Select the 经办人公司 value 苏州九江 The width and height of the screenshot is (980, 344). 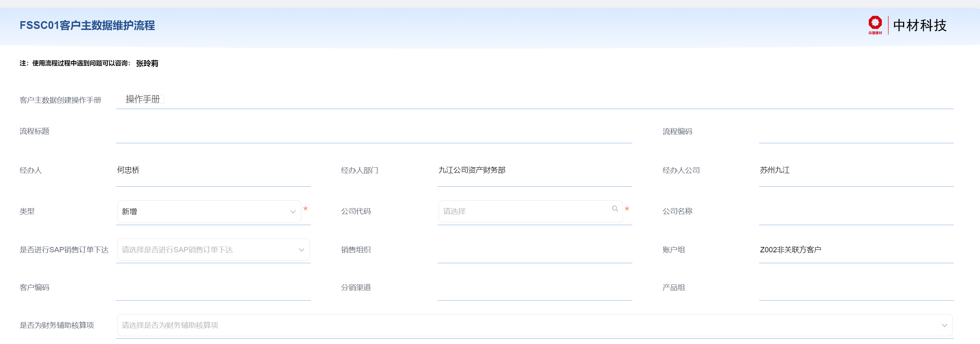click(x=775, y=170)
